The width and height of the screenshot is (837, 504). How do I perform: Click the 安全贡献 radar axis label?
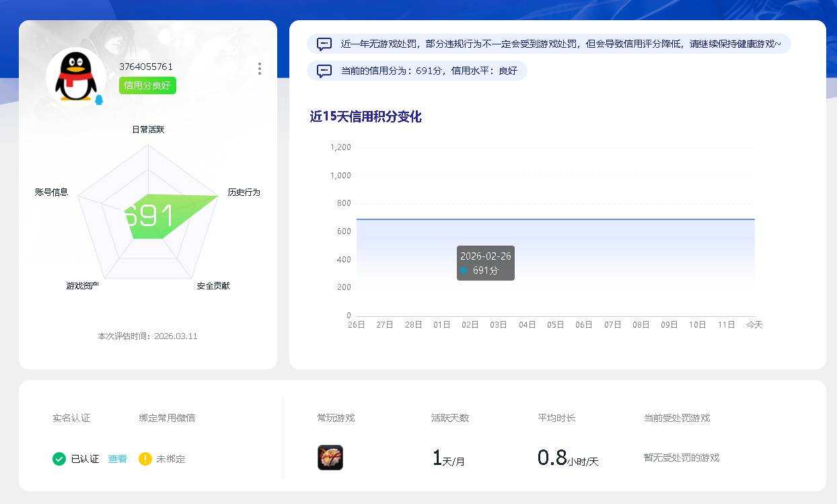(x=213, y=285)
